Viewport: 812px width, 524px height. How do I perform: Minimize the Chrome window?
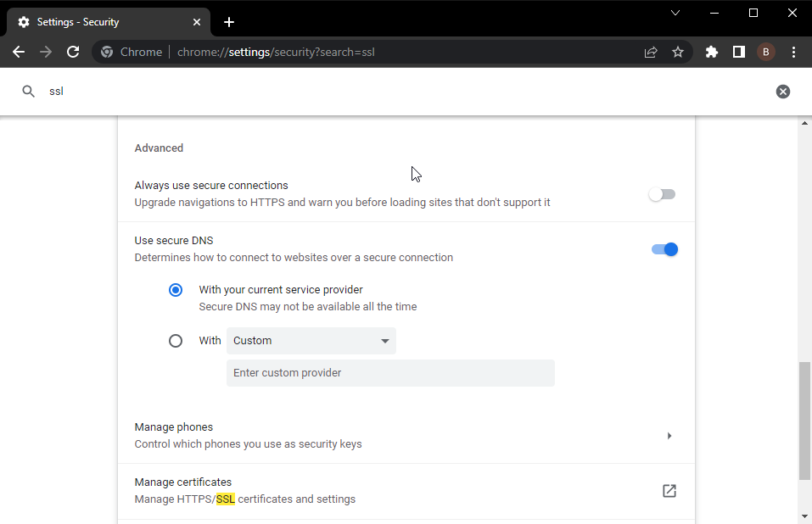click(x=714, y=13)
